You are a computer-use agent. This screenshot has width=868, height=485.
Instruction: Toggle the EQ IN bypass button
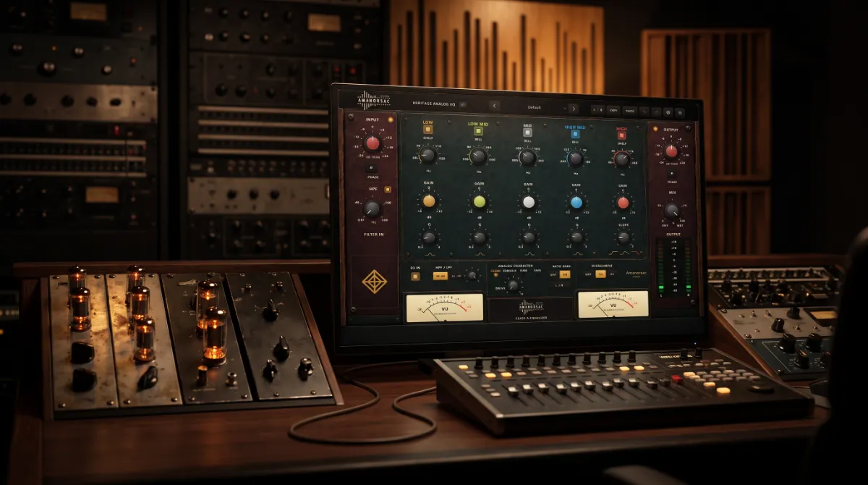pyautogui.click(x=415, y=277)
